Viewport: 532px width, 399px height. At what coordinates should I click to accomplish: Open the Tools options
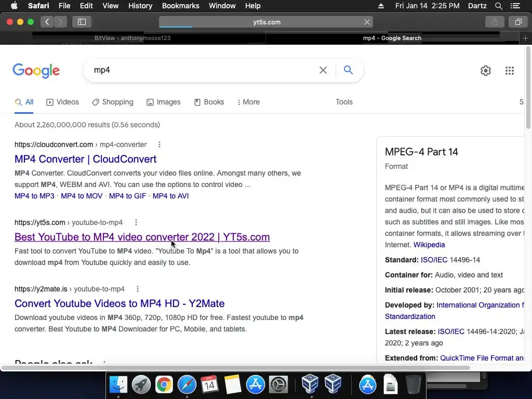point(344,102)
